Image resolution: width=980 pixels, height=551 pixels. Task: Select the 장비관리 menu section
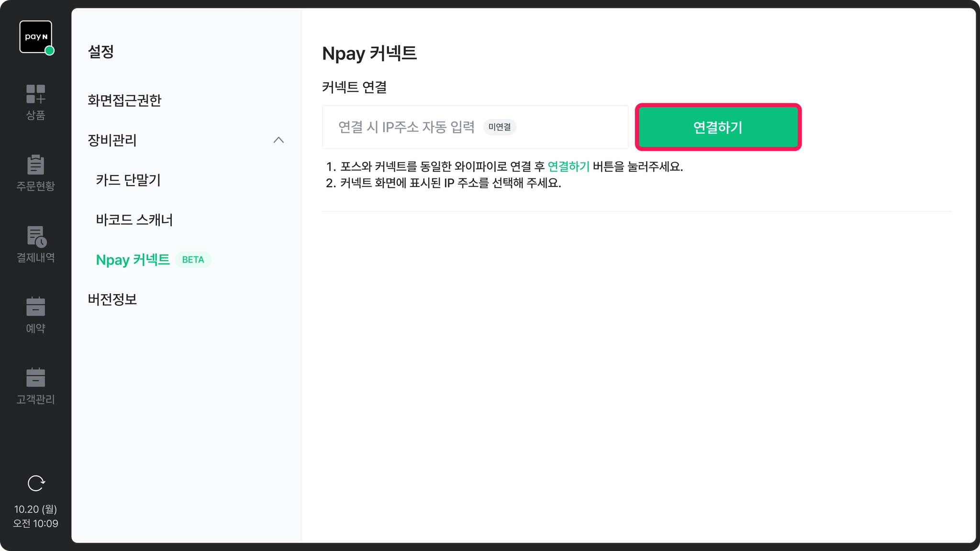click(112, 140)
